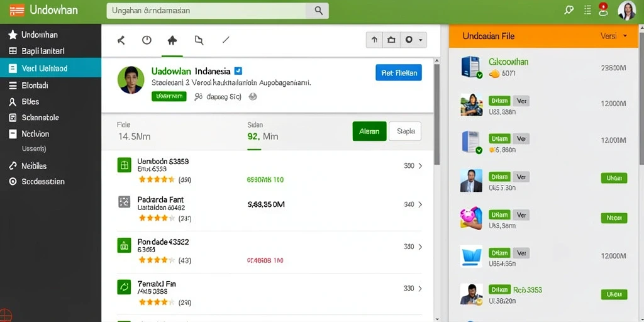Select the highlighted Vercl Ulanlaod sidebar item
644x322 pixels.
coord(50,68)
